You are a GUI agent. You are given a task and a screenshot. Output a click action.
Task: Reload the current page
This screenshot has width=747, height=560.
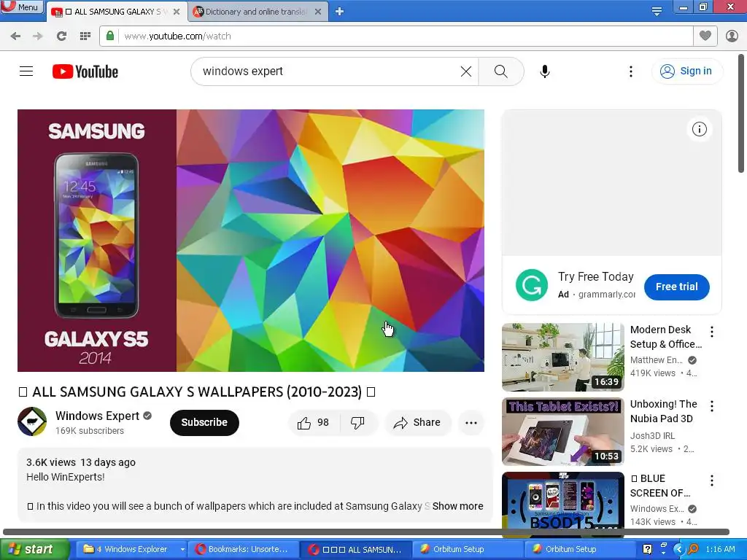[61, 36]
